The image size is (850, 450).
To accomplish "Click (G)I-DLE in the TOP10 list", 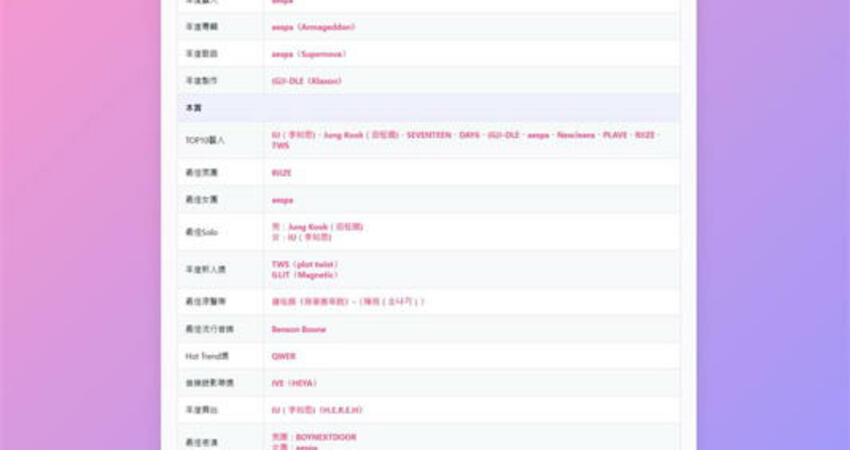I will pyautogui.click(x=504, y=135).
